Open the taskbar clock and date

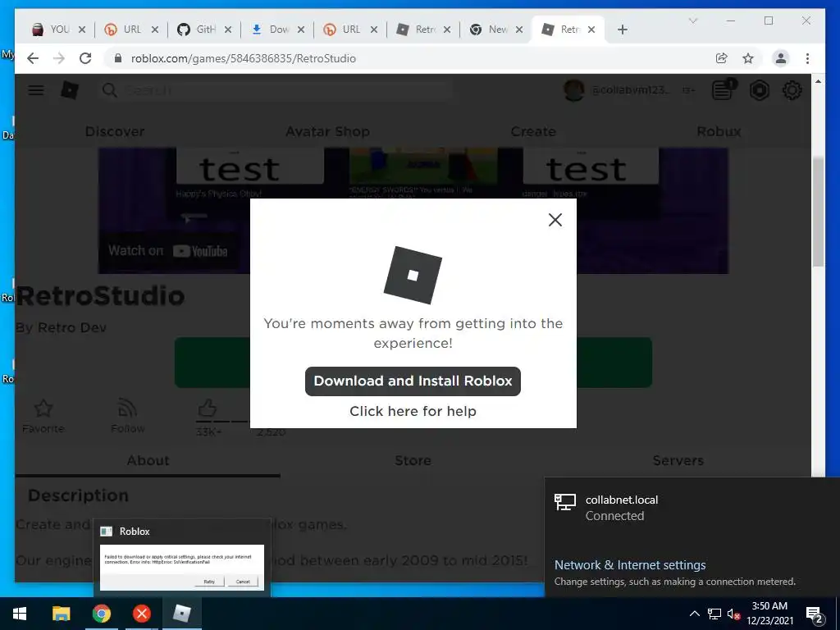770,614
